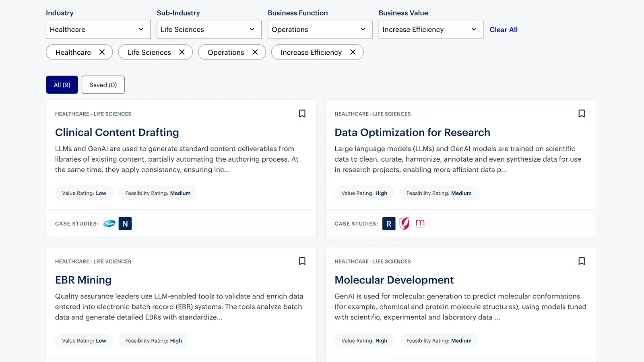Select the All (9) tab
644x362 pixels.
[x=62, y=85]
